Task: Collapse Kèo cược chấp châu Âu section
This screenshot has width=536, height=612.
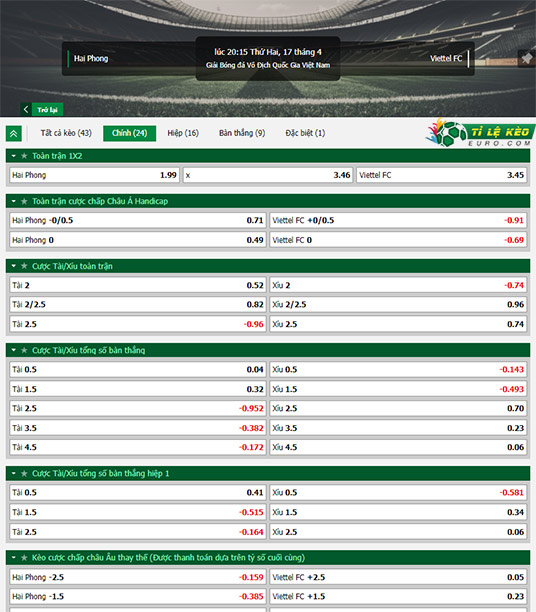Action: point(14,558)
